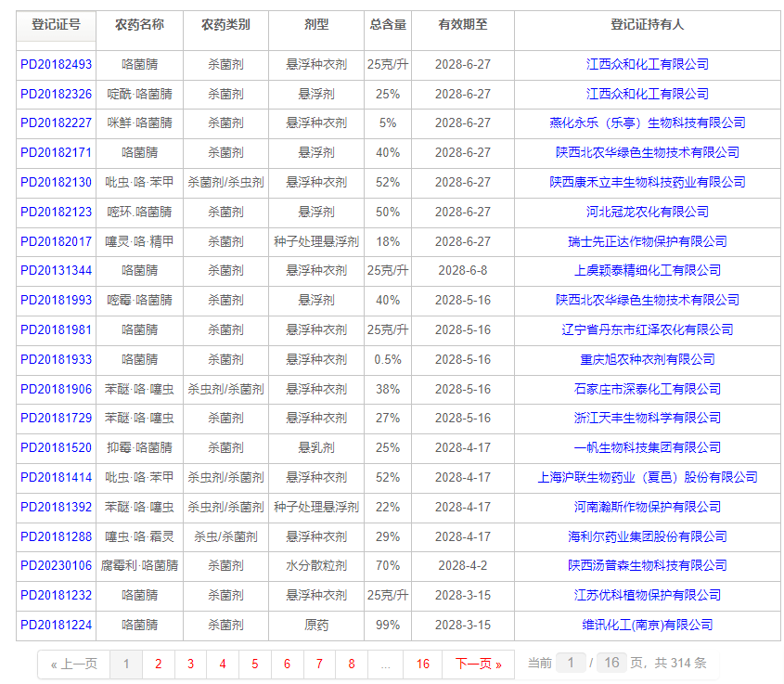View the PD20181414 registration

[x=56, y=477]
